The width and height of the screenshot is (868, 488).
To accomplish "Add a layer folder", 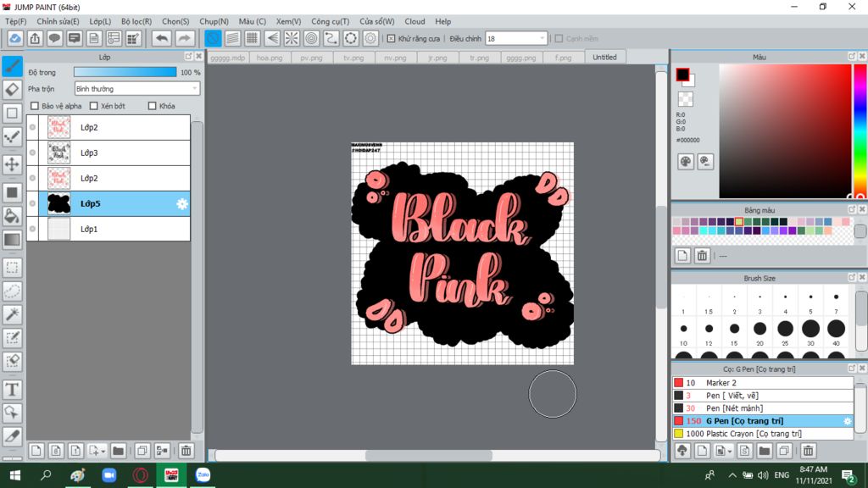I will tap(118, 451).
